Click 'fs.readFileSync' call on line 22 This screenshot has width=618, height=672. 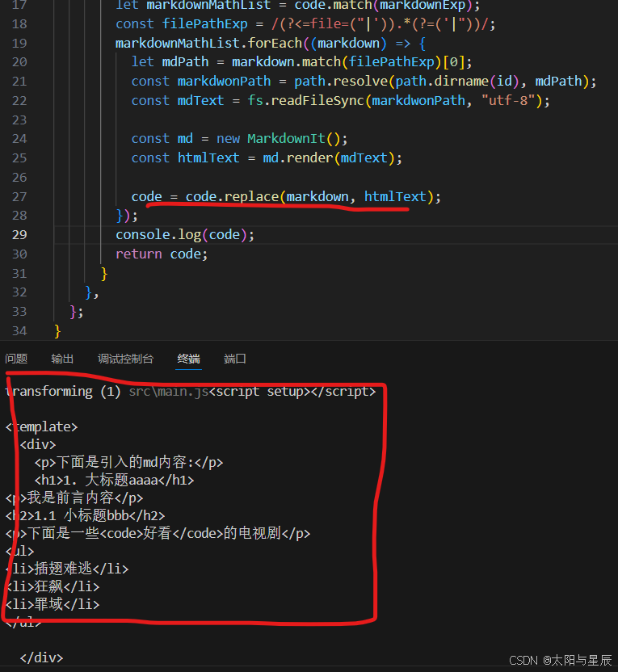click(x=305, y=101)
